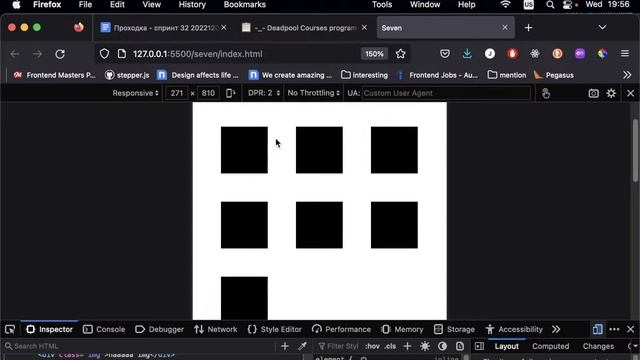Screen dimensions: 640x360
Task: Show more devtools tabs
Action: (x=556, y=329)
